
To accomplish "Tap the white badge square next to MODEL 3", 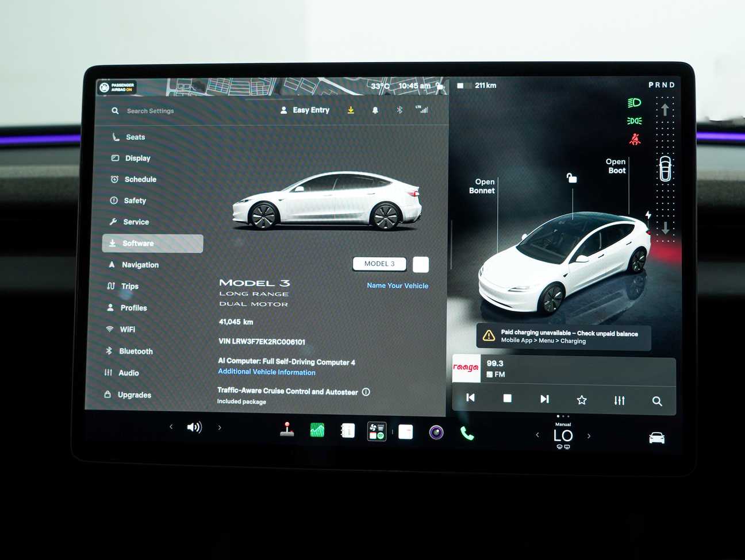I will [x=421, y=264].
